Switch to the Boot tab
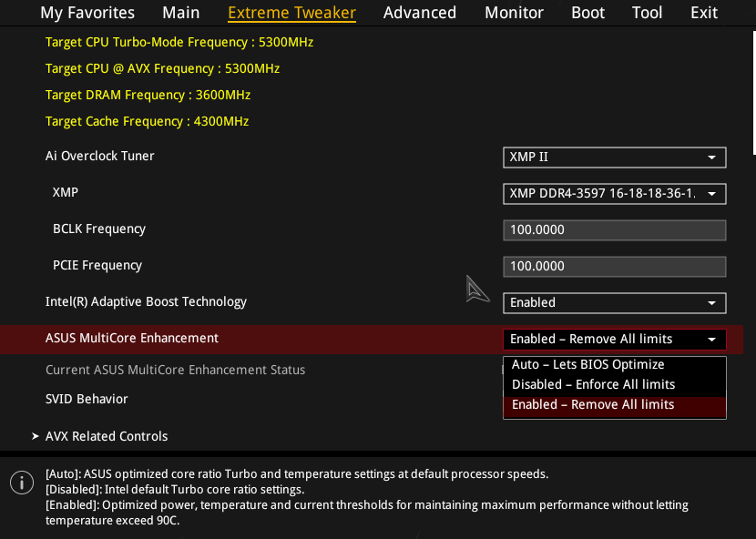Screen dimensions: 756x539 tap(587, 13)
